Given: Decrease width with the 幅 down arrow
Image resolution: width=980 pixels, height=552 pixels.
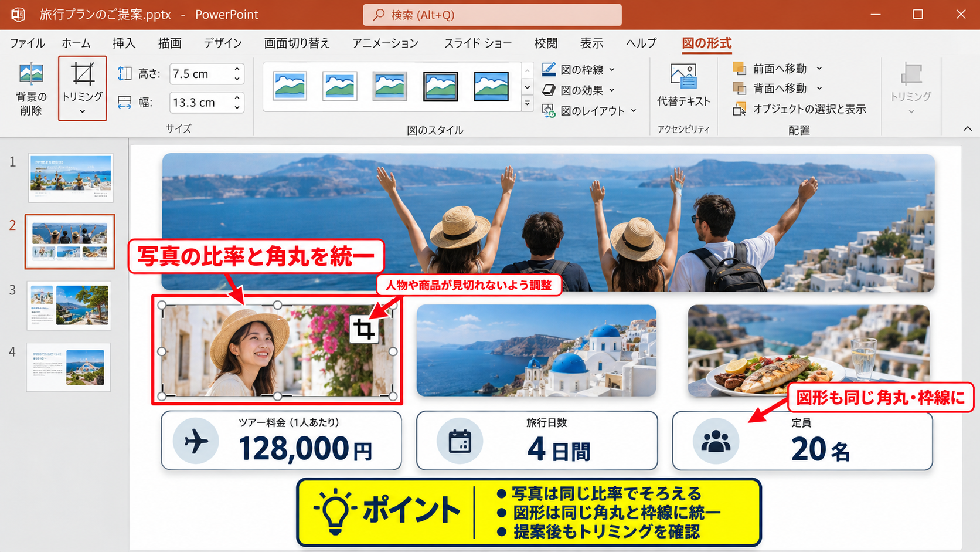Looking at the screenshot, I should 237,108.
